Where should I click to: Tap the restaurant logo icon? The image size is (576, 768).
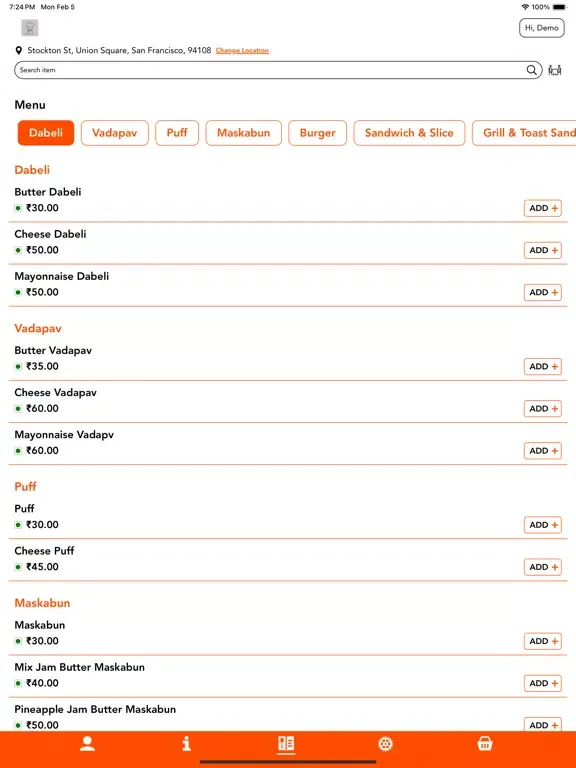tap(30, 28)
